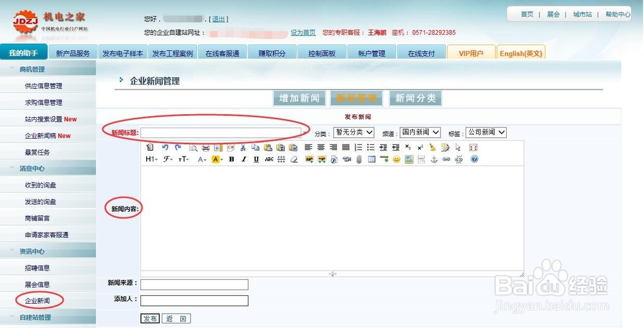
Task: Attach a file with the paperclip icon
Action: [x=359, y=159]
